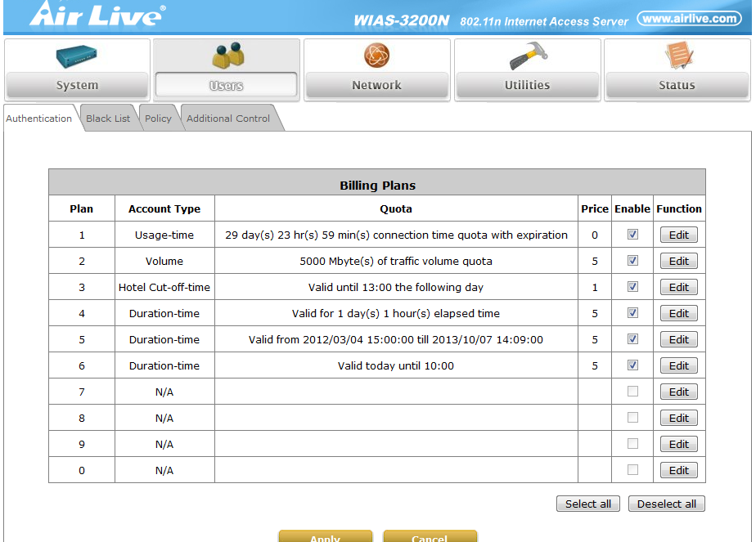756x542 pixels.
Task: Disable plan 1 Usage-time checkbox
Action: [x=632, y=235]
